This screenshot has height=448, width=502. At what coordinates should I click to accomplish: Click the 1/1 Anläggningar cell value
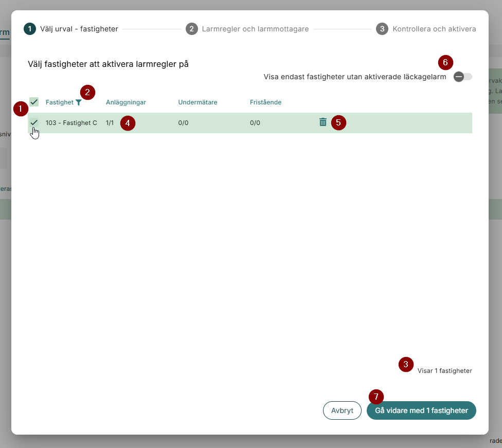tap(110, 123)
